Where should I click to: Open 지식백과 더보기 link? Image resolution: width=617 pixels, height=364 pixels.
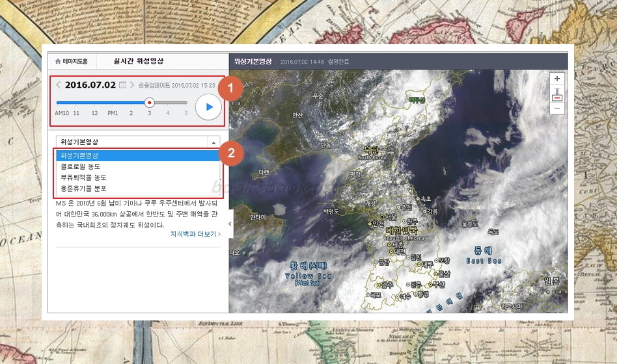pos(195,234)
